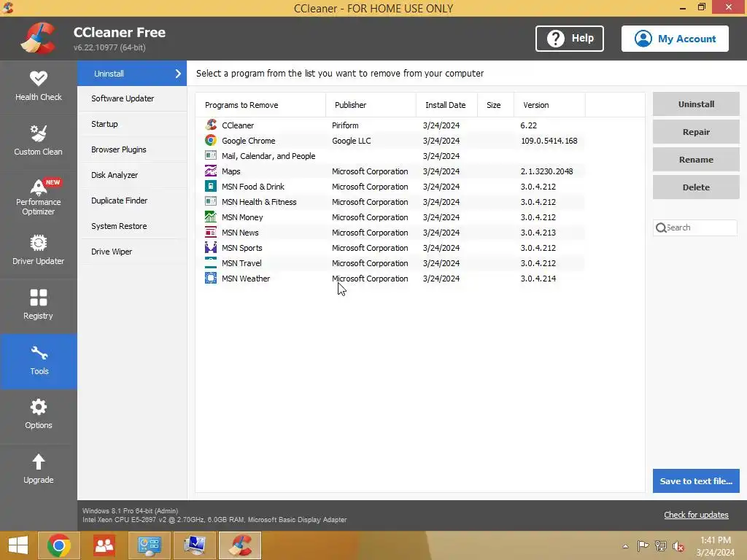Image resolution: width=747 pixels, height=560 pixels.
Task: Click the MSN Sports icon
Action: pyautogui.click(x=211, y=247)
